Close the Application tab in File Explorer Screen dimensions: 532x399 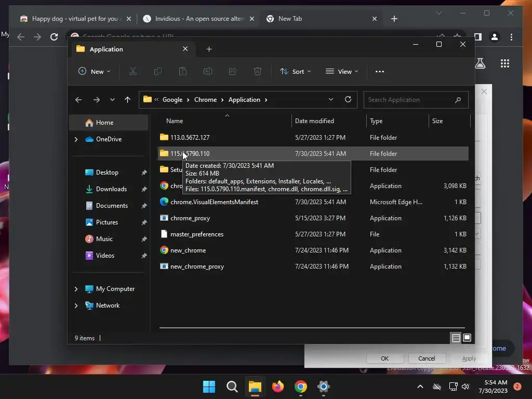coord(185,49)
